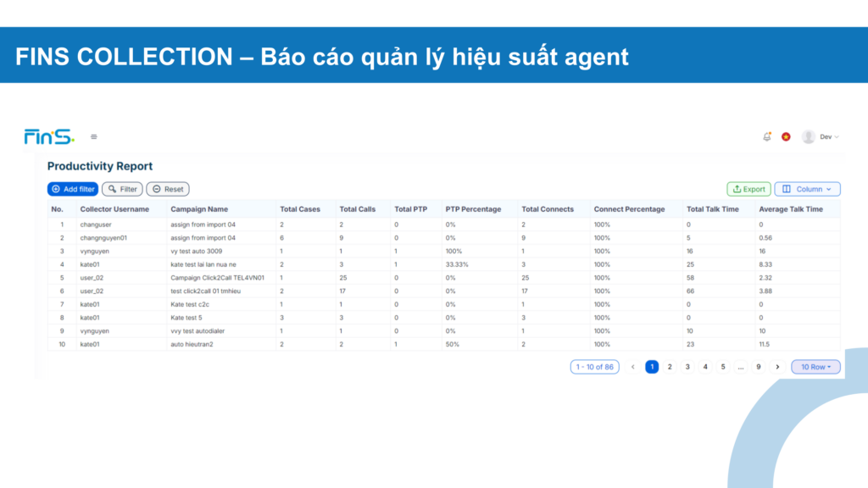Open the Dev user dropdown
This screenshot has height=488, width=868.
click(829, 136)
